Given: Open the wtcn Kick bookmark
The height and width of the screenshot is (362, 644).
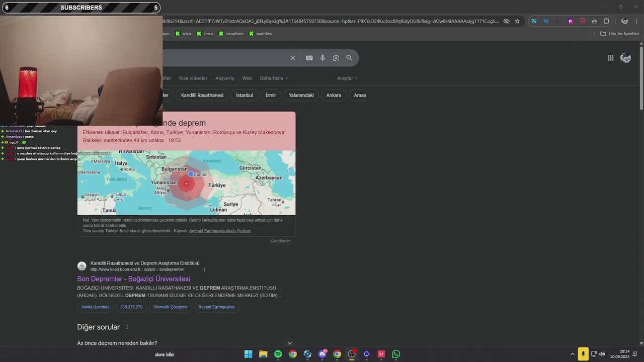Looking at the screenshot, I should [183, 34].
